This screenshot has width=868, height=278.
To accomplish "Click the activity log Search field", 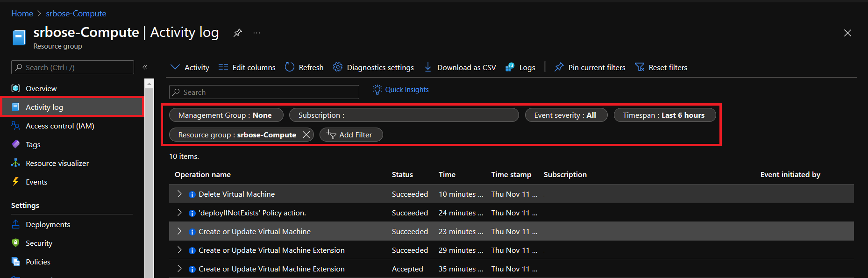I will pos(264,92).
